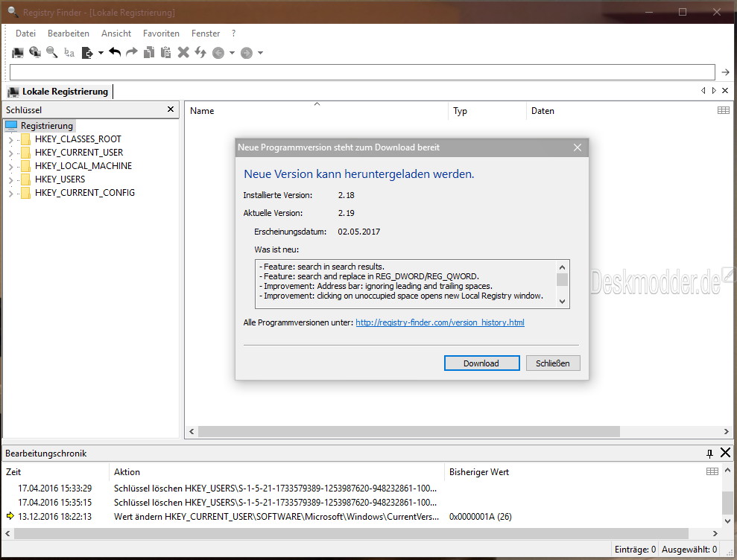Click the Aktion column header
Viewport: 737px width, 560px height.
(x=277, y=472)
